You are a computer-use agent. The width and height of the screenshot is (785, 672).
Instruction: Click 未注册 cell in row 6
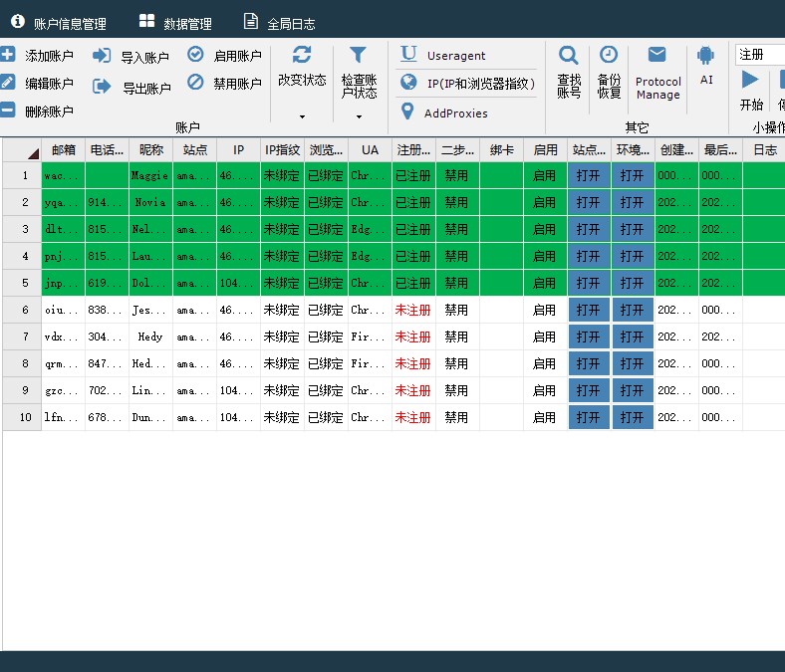click(413, 310)
